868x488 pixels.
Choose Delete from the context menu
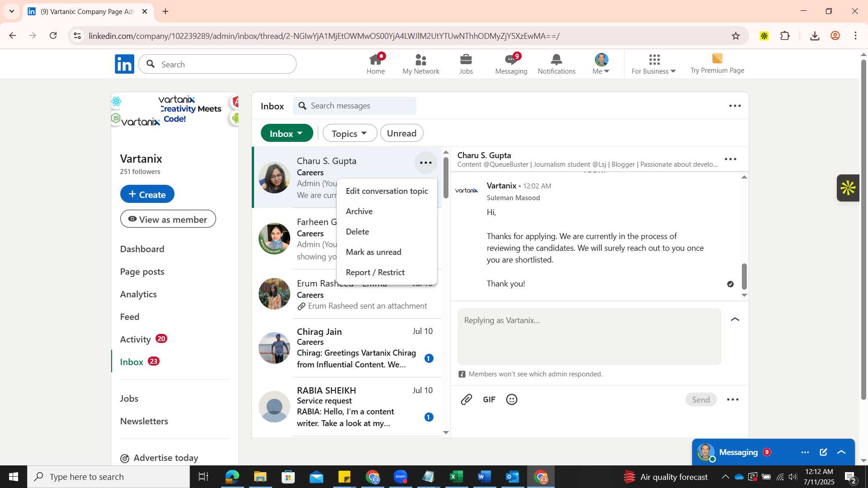pos(387,232)
